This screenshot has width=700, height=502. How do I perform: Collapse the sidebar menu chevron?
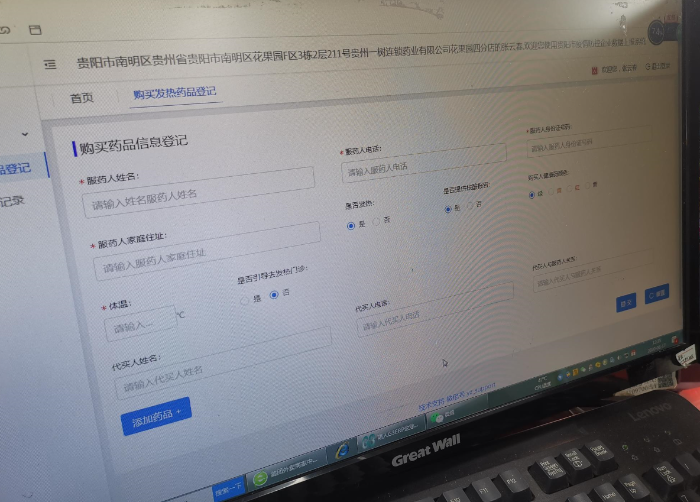(x=25, y=133)
